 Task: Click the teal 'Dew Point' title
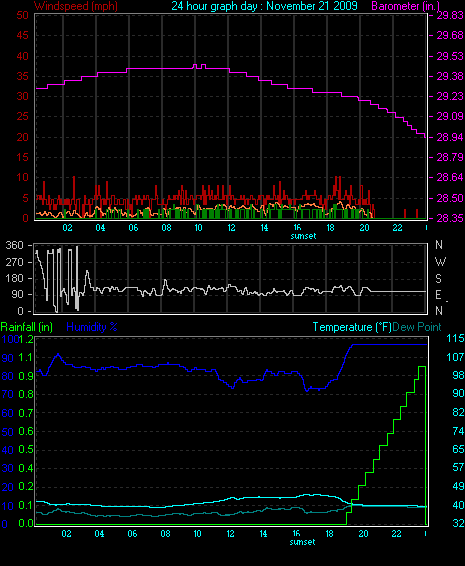417,327
